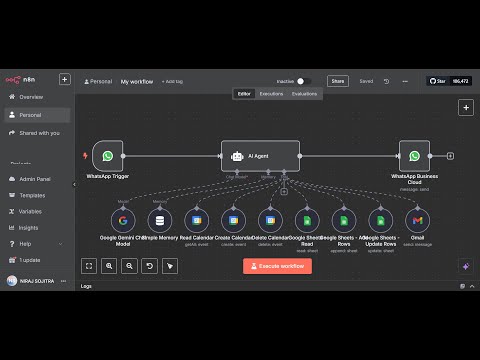480x360 pixels.
Task: Click the 1 update notice
Action: [25, 260]
